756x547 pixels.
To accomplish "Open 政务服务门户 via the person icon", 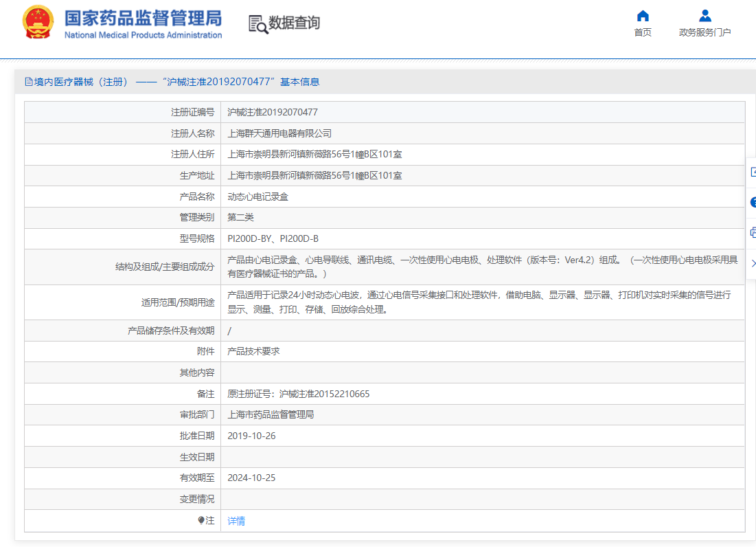I will (x=705, y=16).
